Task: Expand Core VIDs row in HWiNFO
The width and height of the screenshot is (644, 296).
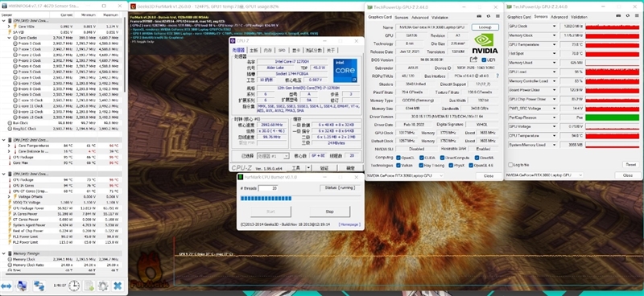Action: point(9,27)
